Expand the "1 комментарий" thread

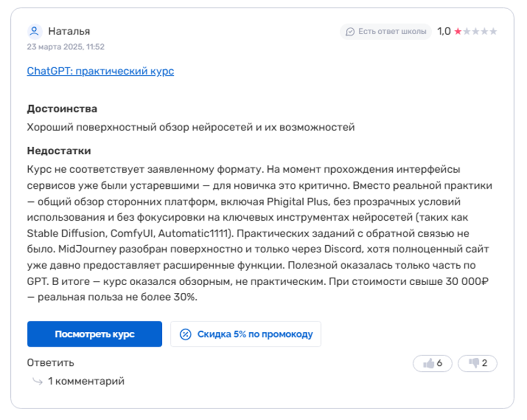click(x=86, y=381)
